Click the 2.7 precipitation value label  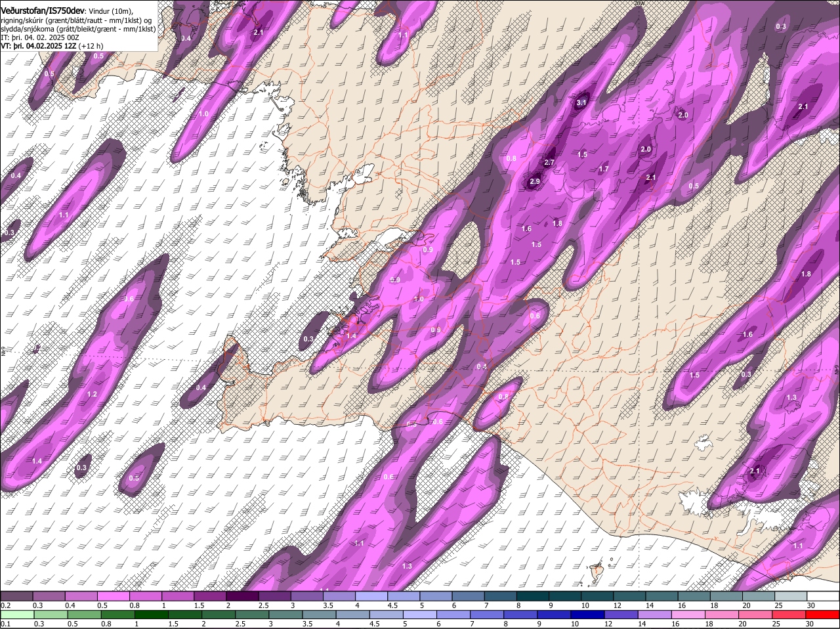[550, 162]
